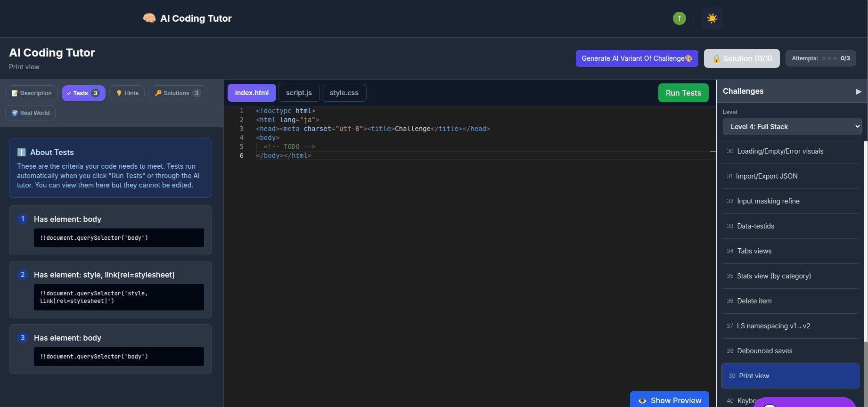Click the locked Solution (0/3) button
Screen dimensions: 868x407
(742, 58)
